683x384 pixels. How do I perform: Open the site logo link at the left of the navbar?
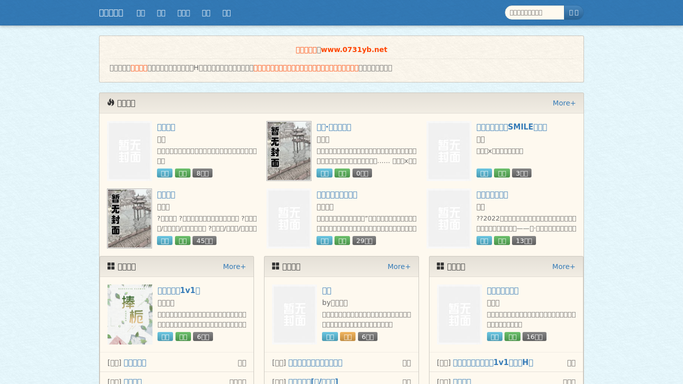click(x=111, y=13)
